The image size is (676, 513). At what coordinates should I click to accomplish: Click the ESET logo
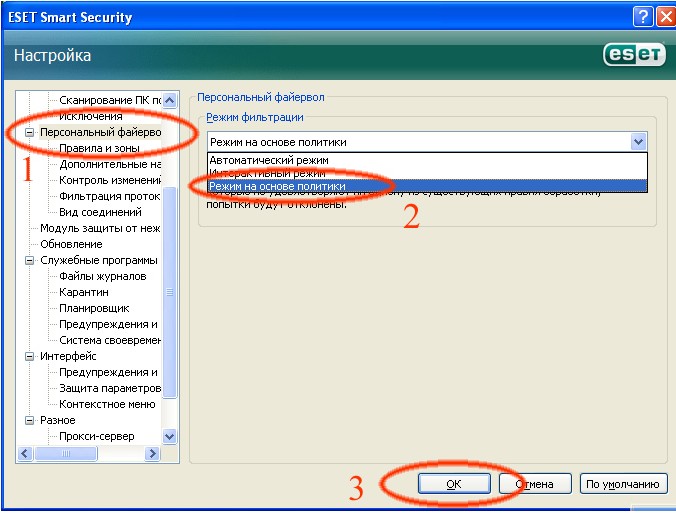(634, 55)
